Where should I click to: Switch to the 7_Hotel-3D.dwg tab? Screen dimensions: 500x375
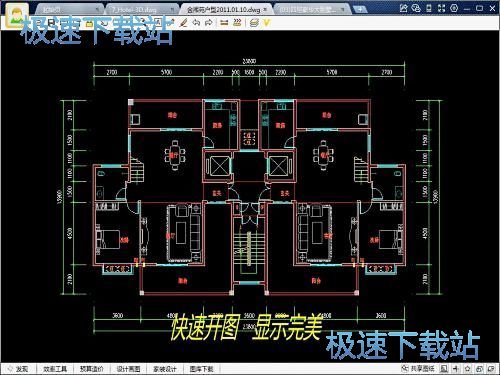142,10
